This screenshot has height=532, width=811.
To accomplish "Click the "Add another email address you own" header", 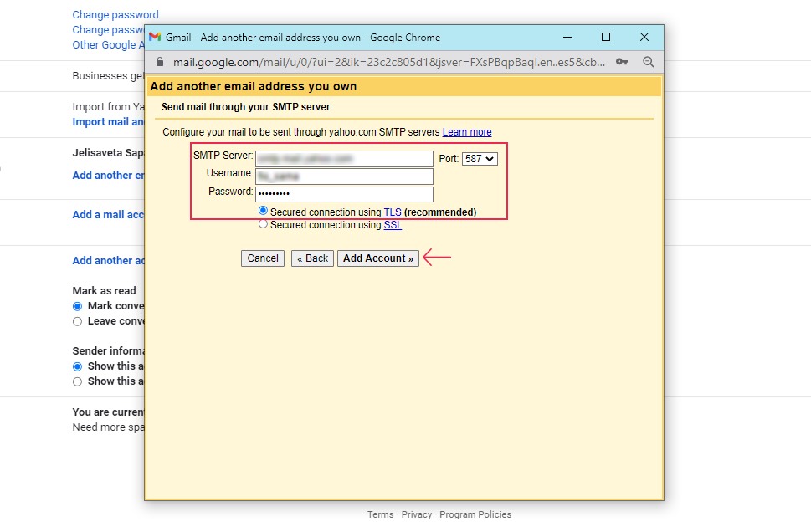I will point(254,86).
